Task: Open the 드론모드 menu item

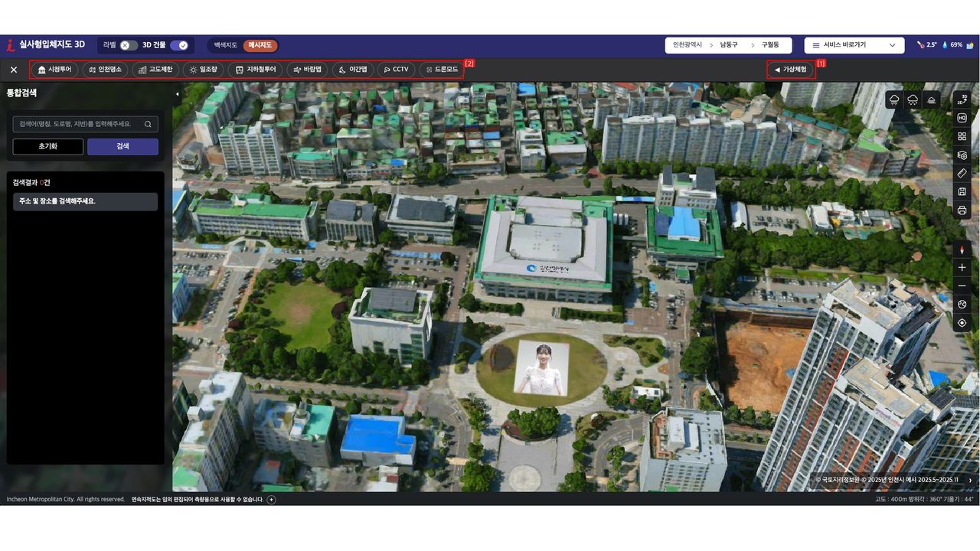Action: tap(442, 70)
